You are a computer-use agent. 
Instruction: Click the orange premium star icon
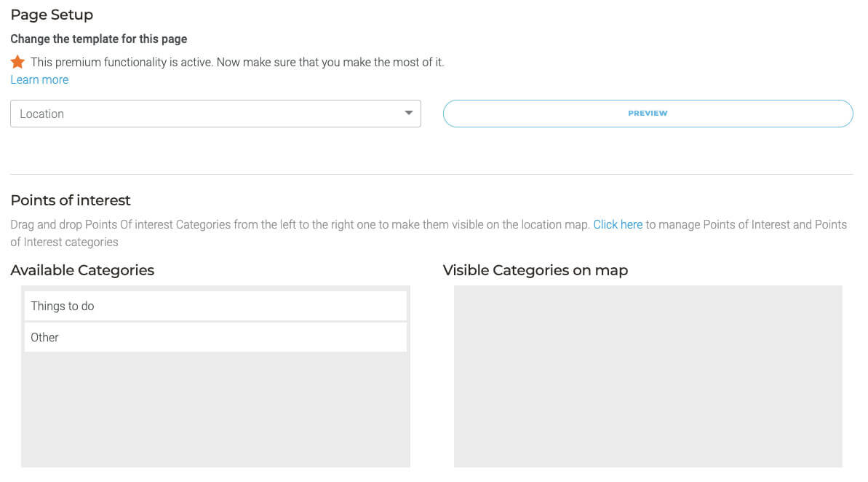click(17, 63)
